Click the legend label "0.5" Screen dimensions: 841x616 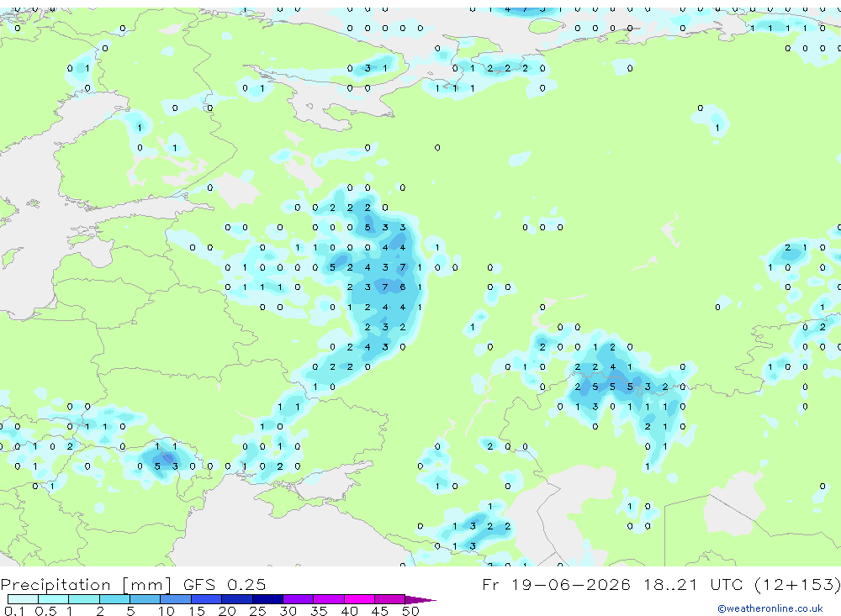tap(45, 611)
